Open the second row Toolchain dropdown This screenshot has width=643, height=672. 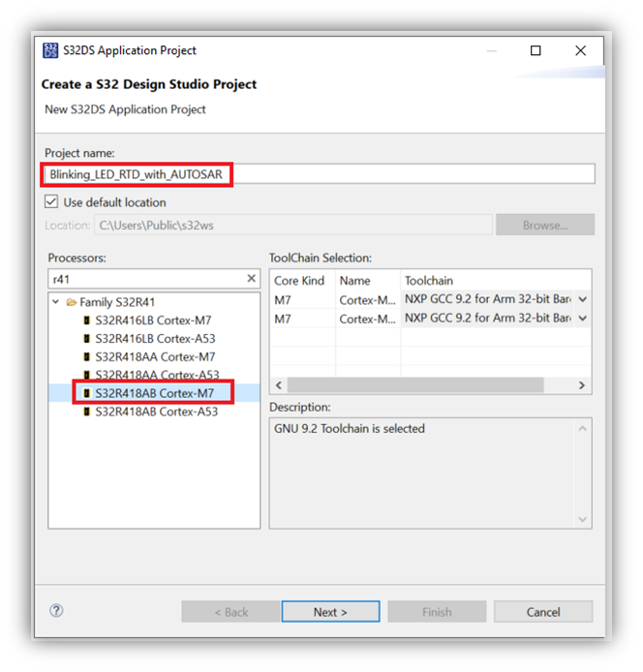click(x=582, y=318)
